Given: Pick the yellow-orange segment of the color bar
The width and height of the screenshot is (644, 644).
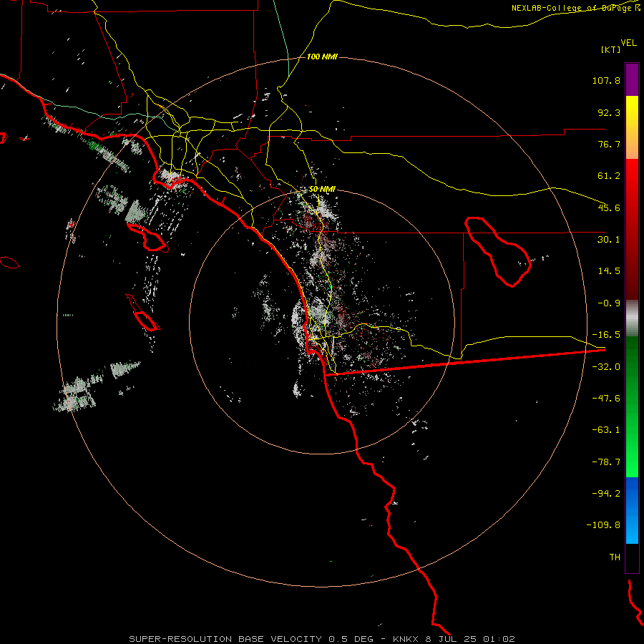Looking at the screenshot, I should tap(632, 127).
